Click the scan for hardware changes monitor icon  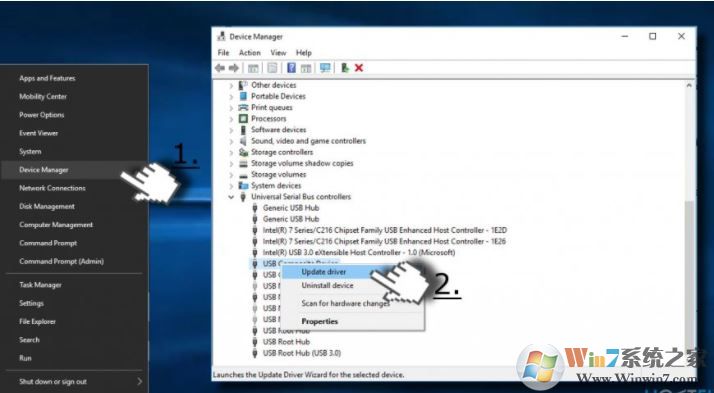(x=325, y=68)
